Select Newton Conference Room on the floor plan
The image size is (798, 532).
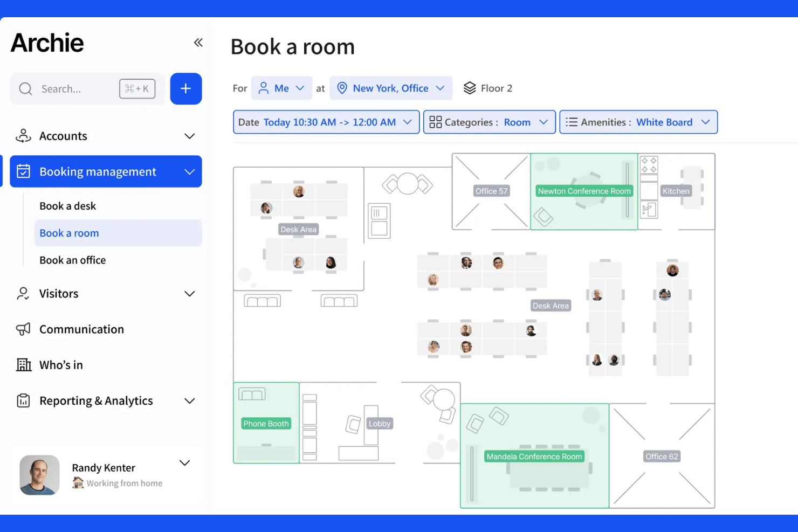click(x=584, y=191)
